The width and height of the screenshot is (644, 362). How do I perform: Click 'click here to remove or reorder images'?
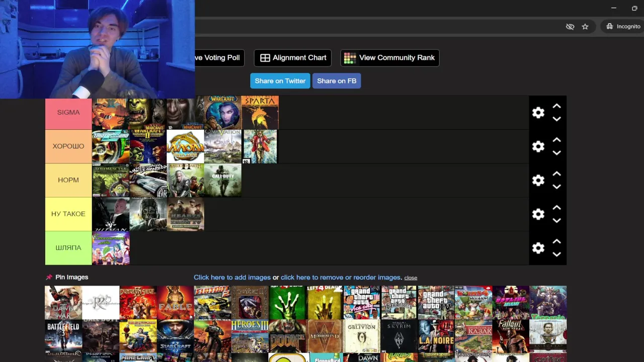click(x=341, y=278)
